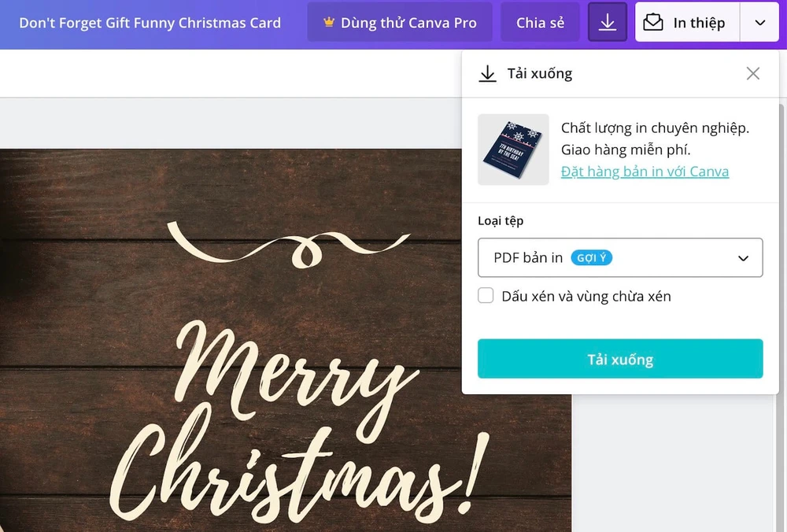Open the Đặt hàng bản in với Canva link
The width and height of the screenshot is (787, 532).
coord(645,172)
